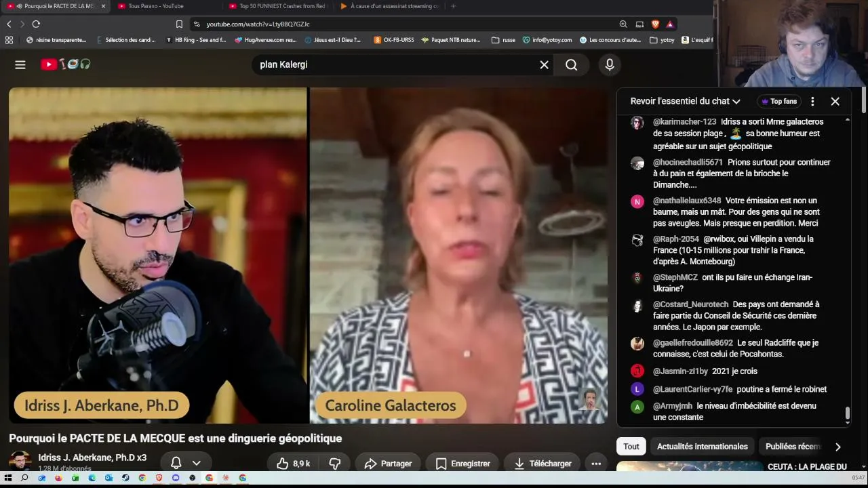
Task: Toggle the notification bell for this channel
Action: [x=176, y=463]
